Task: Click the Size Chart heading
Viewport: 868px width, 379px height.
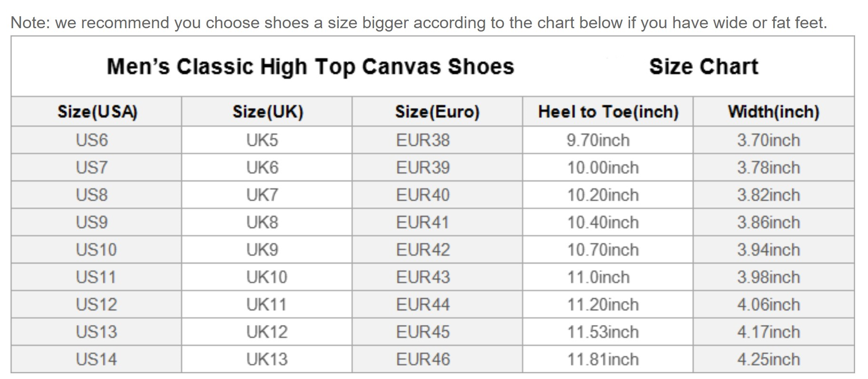Action: (x=703, y=66)
